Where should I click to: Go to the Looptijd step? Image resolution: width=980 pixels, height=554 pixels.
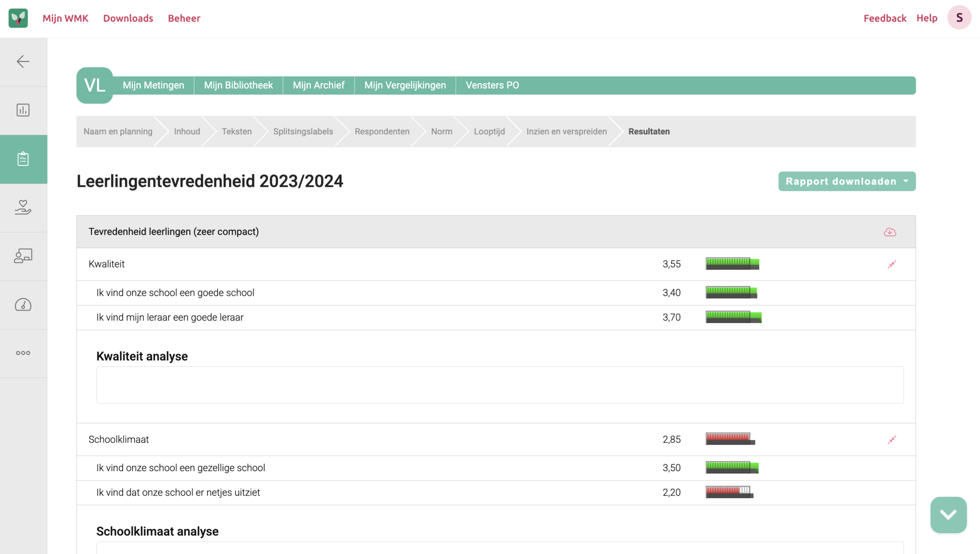point(490,132)
